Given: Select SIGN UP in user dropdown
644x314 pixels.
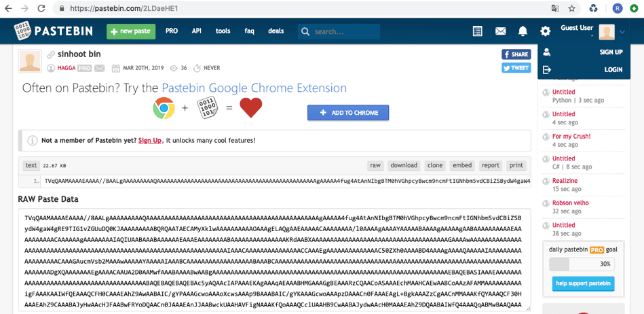Looking at the screenshot, I should point(611,52).
